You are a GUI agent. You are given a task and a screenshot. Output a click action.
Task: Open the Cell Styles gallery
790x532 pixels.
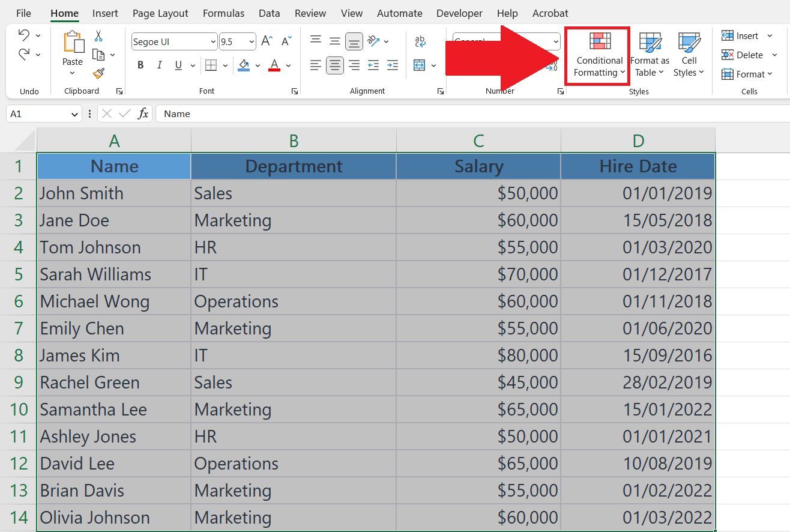click(x=689, y=55)
